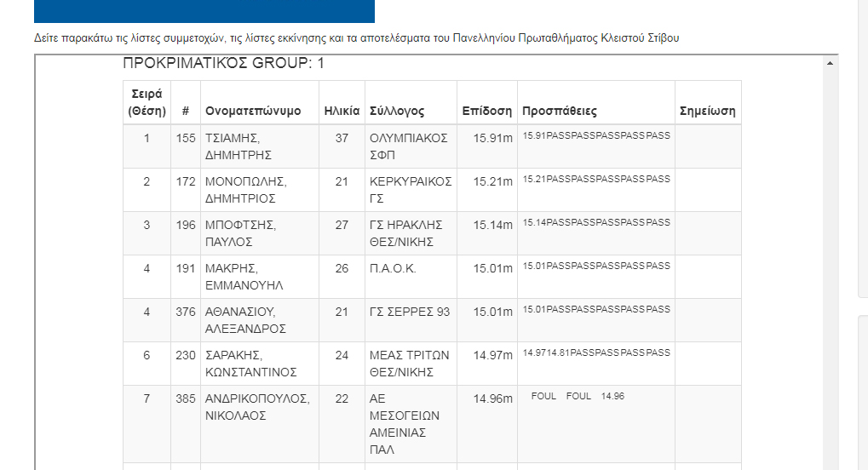Click club ΓΣ ΣΕΡΡΕΣ 93
Image resolution: width=868 pixels, height=470 pixels.
[410, 312]
